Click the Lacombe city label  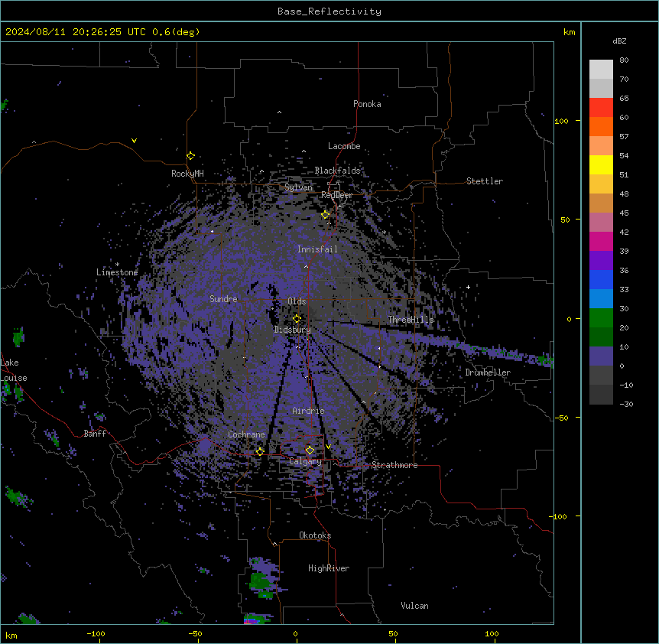click(x=344, y=146)
